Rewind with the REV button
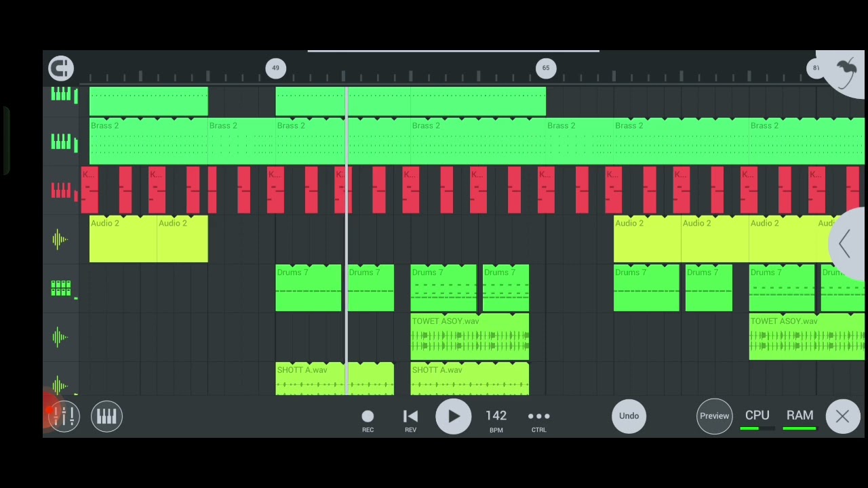 coord(410,420)
